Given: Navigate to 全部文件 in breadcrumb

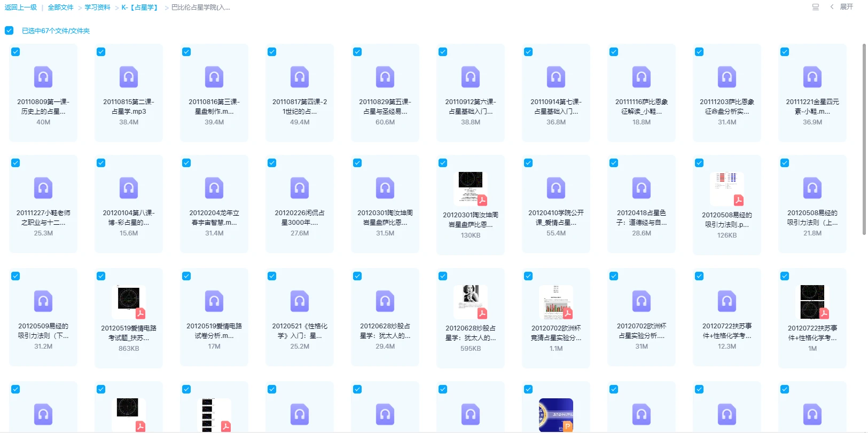Looking at the screenshot, I should (60, 7).
